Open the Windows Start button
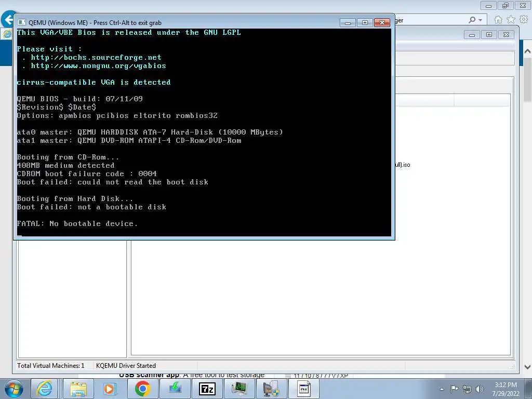The width and height of the screenshot is (532, 399). pyautogui.click(x=14, y=389)
